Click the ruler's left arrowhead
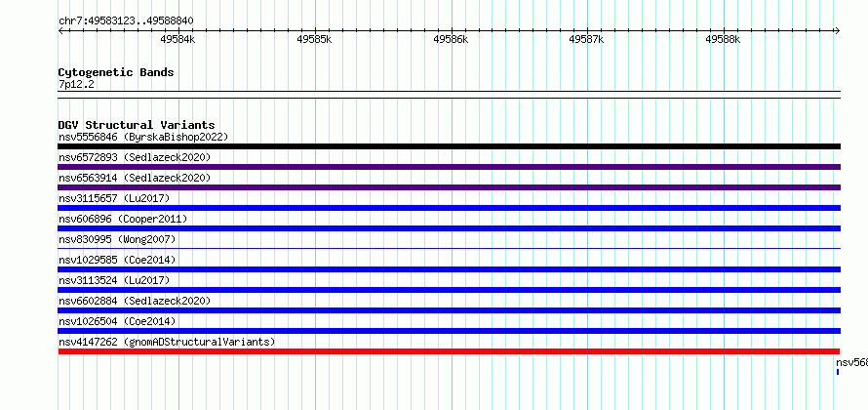This screenshot has width=868, height=410. pyautogui.click(x=60, y=31)
